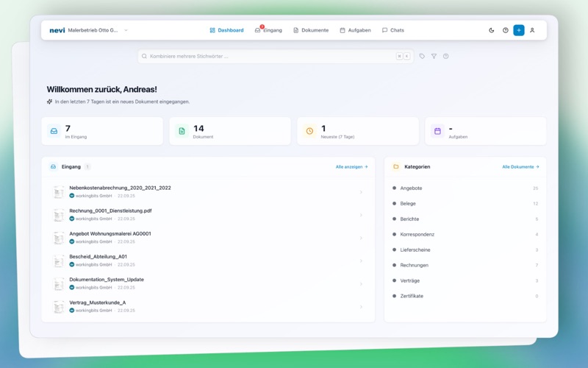This screenshot has width=588, height=368.
Task: Click workingbits GmbH logo under Nebenkostenabrechnung row
Action: click(71, 196)
